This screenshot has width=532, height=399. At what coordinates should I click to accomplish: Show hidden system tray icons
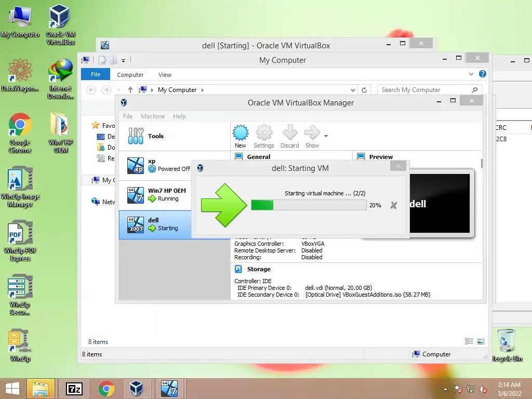[445, 389]
